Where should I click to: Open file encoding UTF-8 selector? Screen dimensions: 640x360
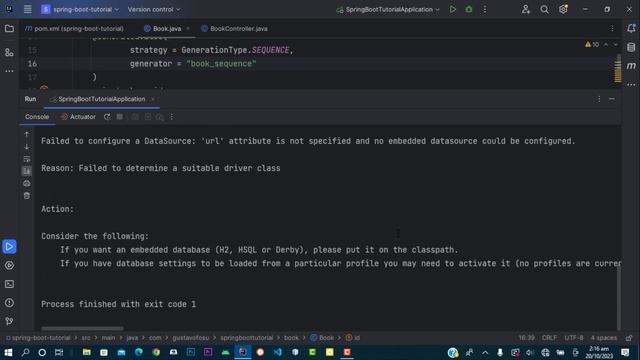[574, 338]
